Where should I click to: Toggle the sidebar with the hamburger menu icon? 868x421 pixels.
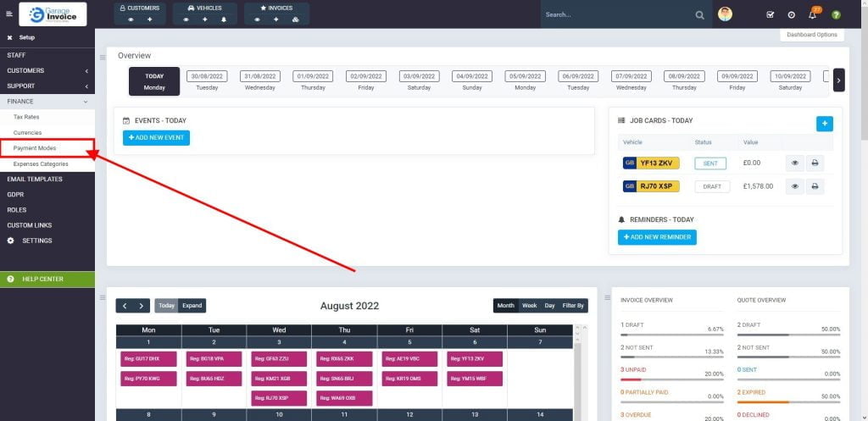[x=9, y=14]
